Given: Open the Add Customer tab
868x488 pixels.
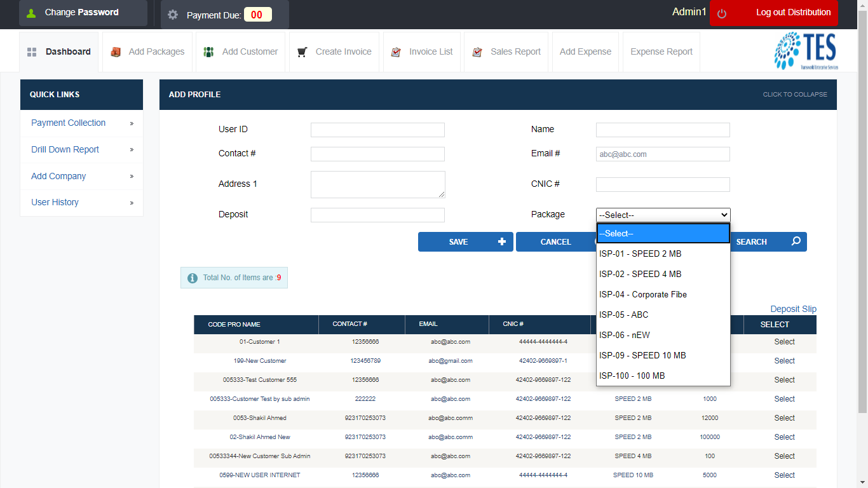Looking at the screenshot, I should pyautogui.click(x=241, y=52).
